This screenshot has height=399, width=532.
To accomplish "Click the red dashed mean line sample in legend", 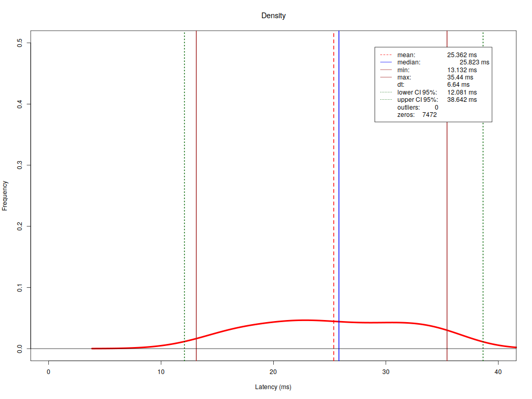I will 386,55.
